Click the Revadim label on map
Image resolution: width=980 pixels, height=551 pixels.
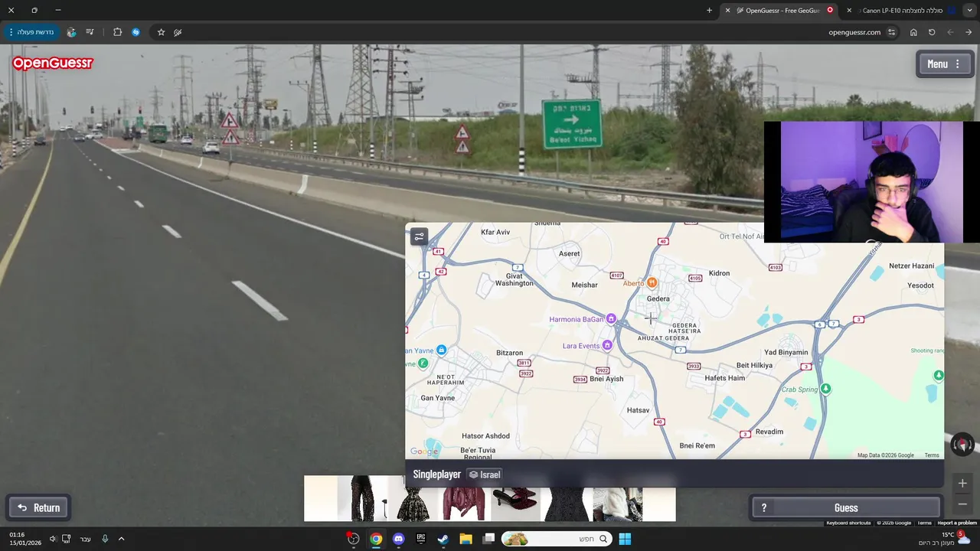coord(769,432)
